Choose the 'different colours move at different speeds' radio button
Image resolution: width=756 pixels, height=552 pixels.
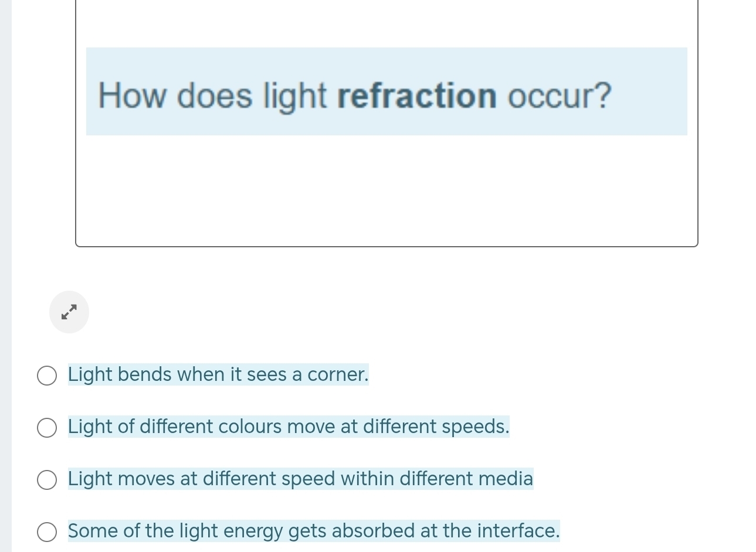point(47,428)
